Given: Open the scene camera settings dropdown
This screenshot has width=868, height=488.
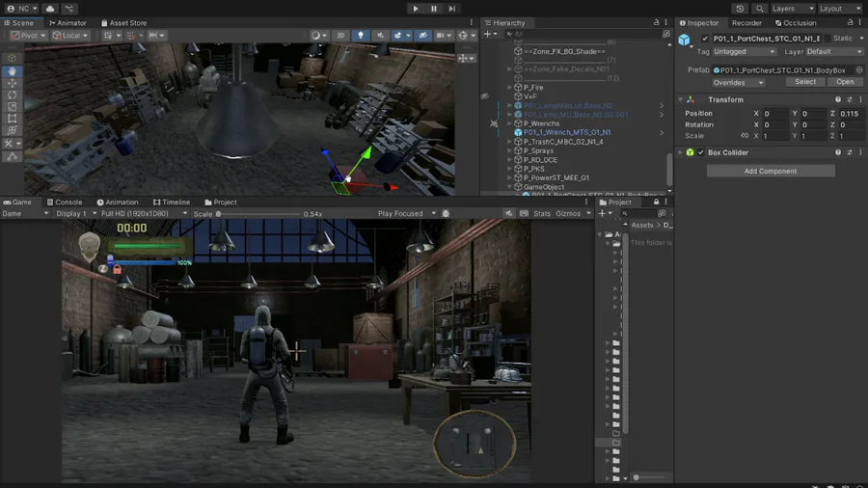Looking at the screenshot, I should tap(444, 35).
